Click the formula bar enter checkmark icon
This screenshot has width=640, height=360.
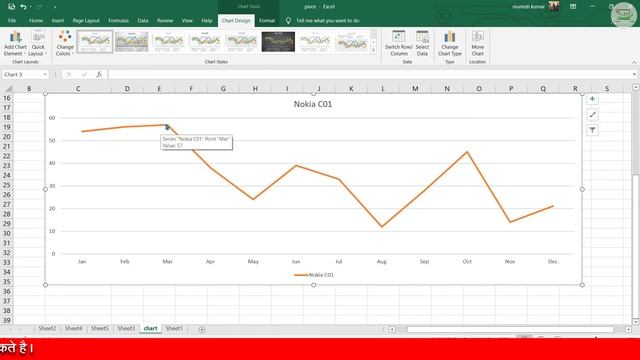[84, 74]
